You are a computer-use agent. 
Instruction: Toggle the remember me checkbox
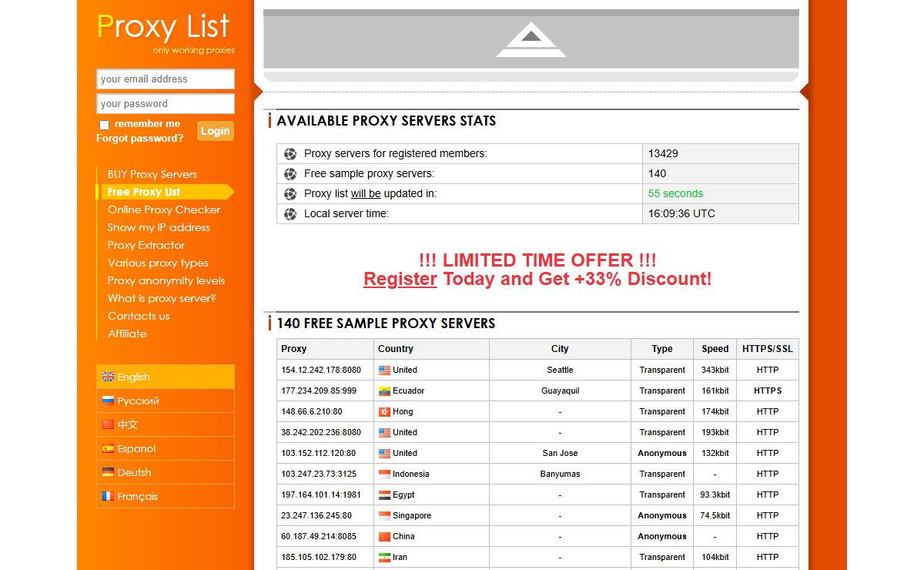click(x=104, y=125)
